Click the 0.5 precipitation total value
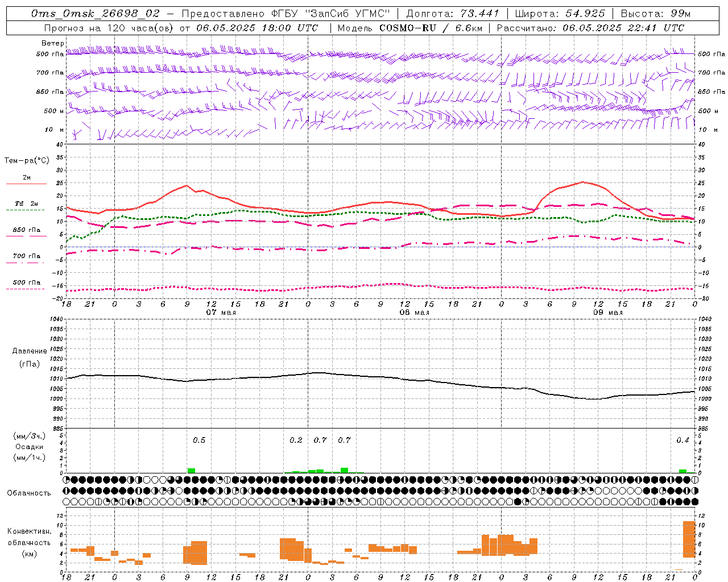The image size is (728, 582). [x=199, y=440]
